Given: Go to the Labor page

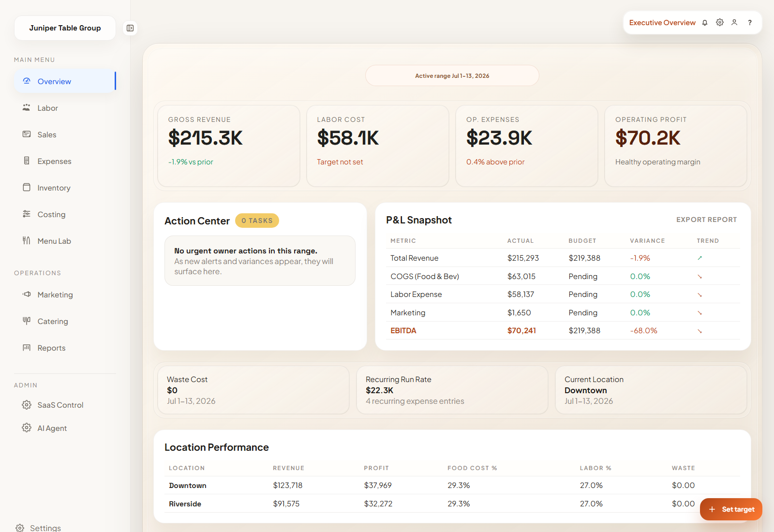Looking at the screenshot, I should [65, 108].
